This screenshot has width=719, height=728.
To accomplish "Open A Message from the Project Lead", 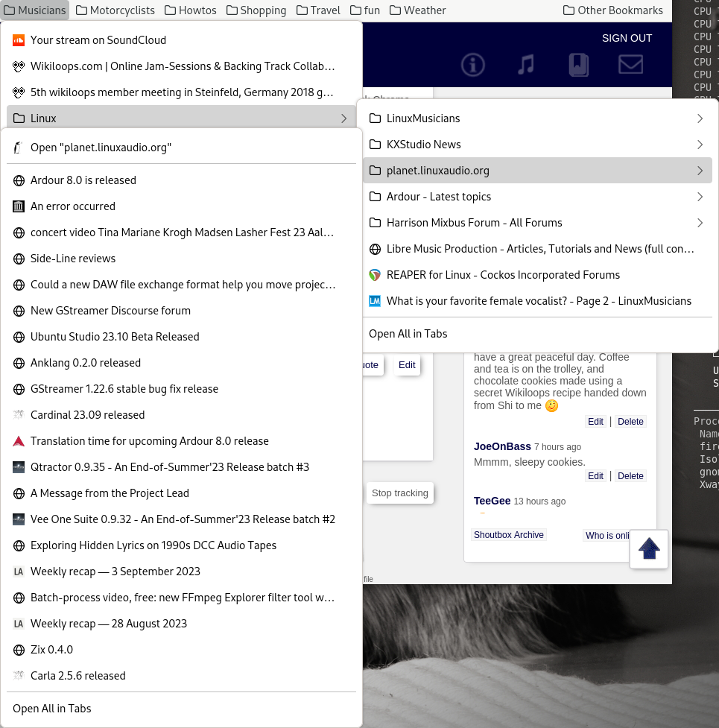I will coord(182,493).
